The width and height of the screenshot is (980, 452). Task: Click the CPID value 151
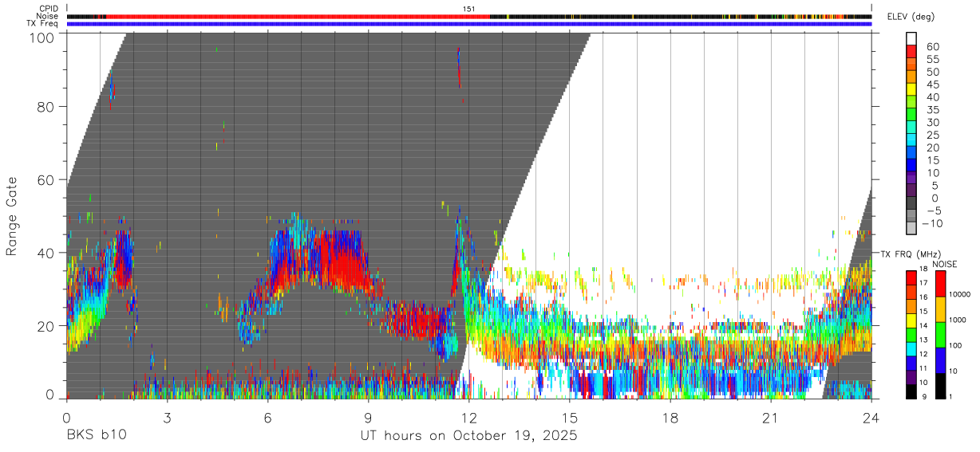[469, 9]
